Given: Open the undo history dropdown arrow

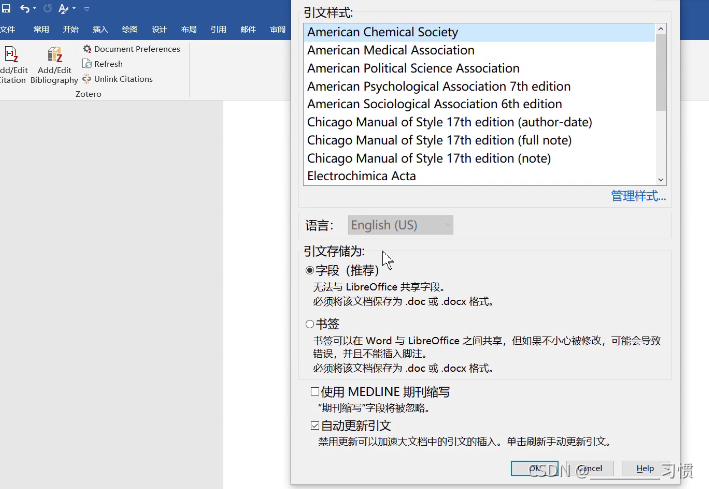Looking at the screenshot, I should tap(35, 9).
